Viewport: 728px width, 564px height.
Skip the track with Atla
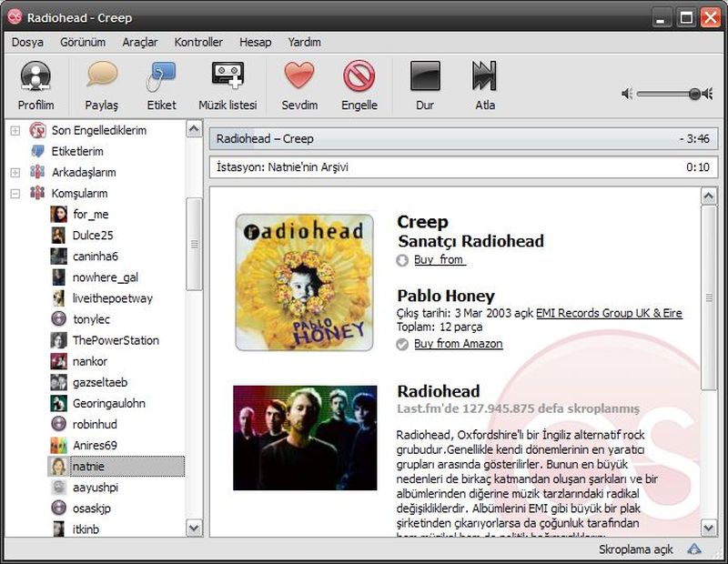tap(485, 76)
